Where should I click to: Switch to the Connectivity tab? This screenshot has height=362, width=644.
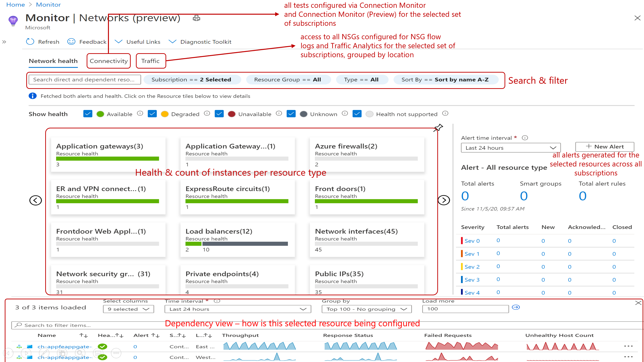click(x=109, y=61)
